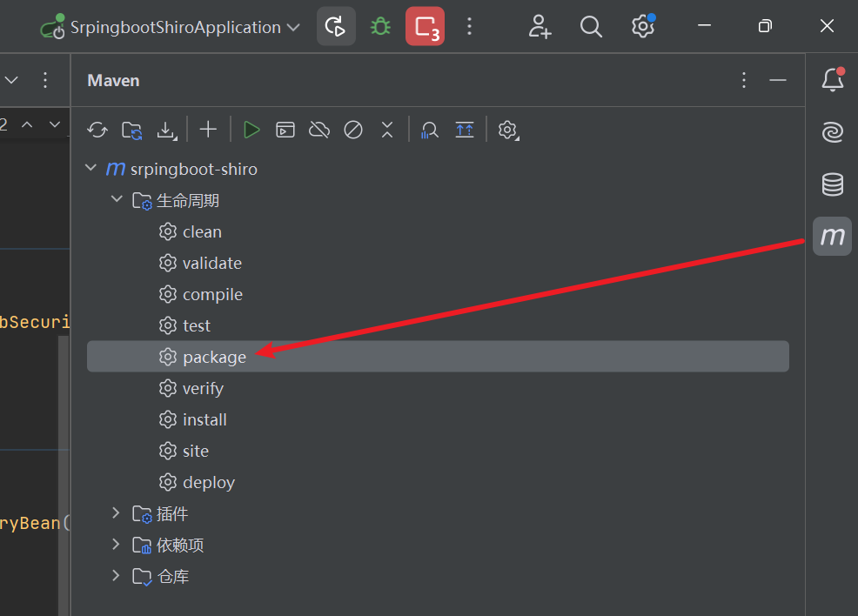Go to next highlighted problem arrow

point(55,124)
